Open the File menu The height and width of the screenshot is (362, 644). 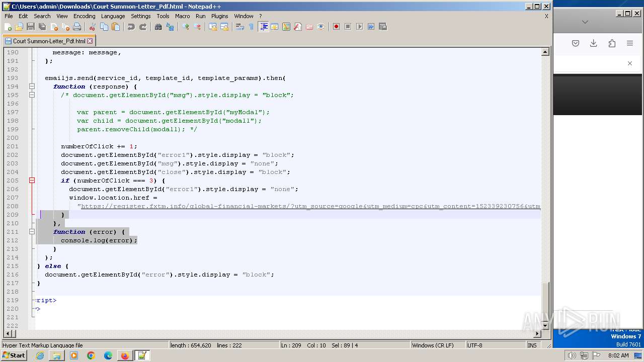pos(9,16)
